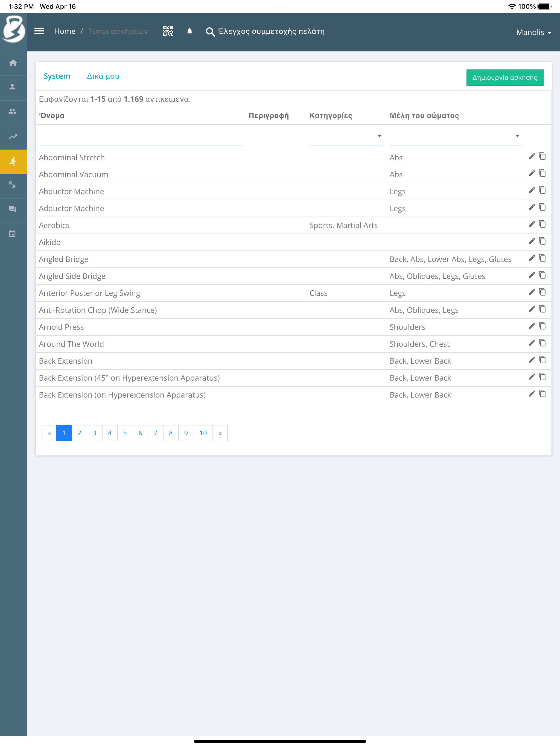Open the Manolis user menu
The image size is (560, 747).
click(534, 33)
